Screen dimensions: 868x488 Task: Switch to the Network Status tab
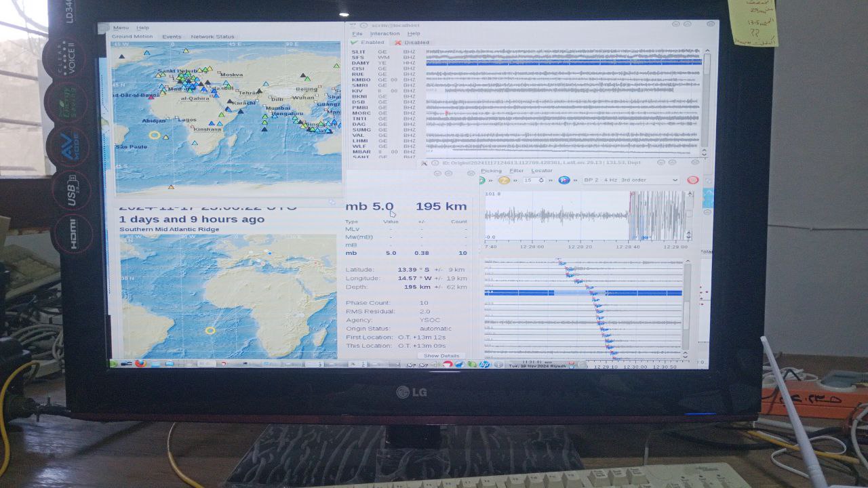[x=212, y=37]
